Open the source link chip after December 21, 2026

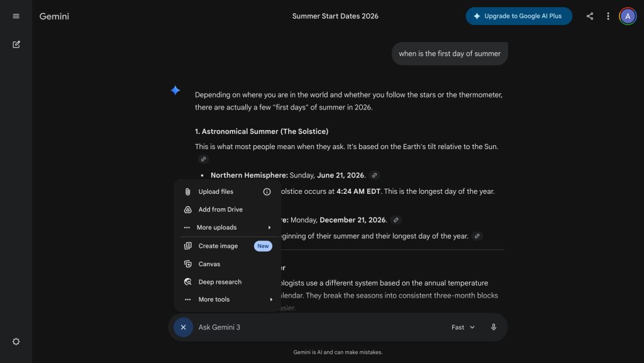pyautogui.click(x=396, y=220)
